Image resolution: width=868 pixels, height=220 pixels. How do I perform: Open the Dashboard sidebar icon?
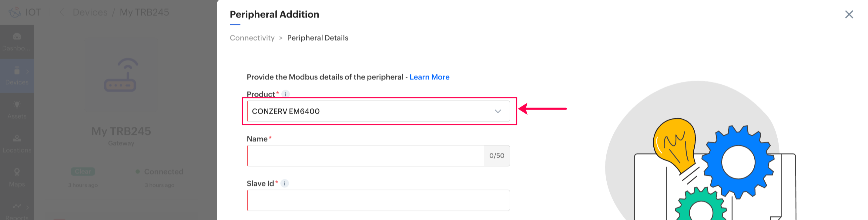(x=17, y=37)
